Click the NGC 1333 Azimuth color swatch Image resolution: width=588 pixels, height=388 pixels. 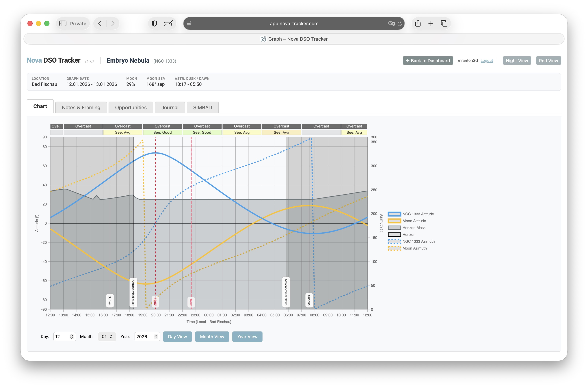click(x=394, y=242)
